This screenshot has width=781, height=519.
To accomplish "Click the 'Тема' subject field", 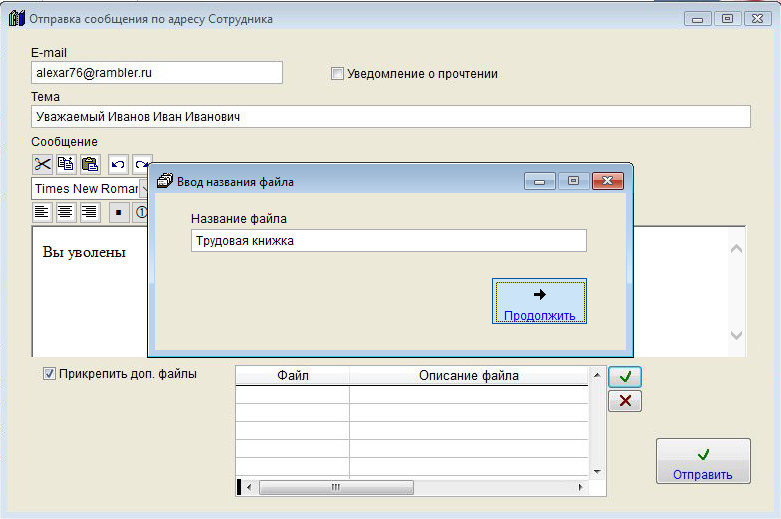I will [391, 117].
